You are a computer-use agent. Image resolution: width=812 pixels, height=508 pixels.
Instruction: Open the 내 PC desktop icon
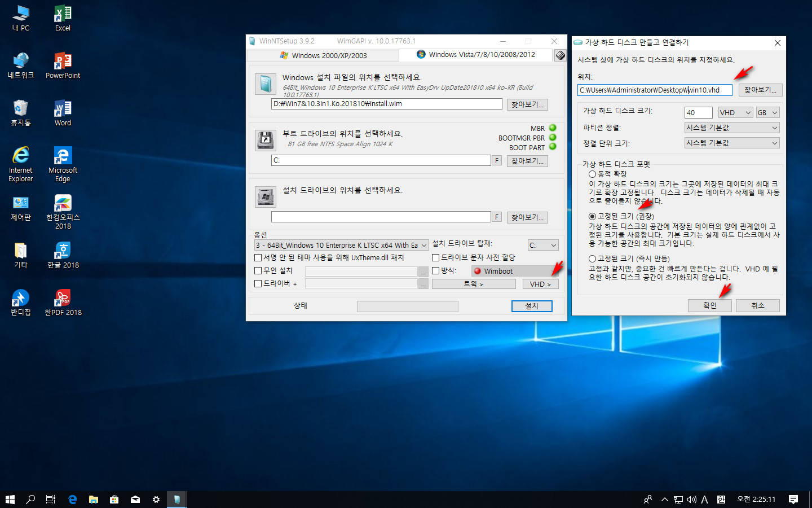(21, 18)
